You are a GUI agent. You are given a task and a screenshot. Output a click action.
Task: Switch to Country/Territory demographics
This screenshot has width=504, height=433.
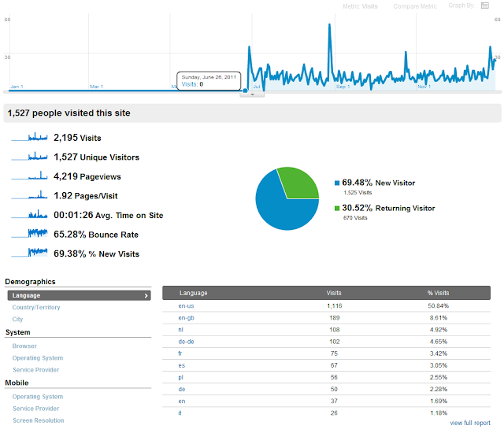click(x=36, y=307)
